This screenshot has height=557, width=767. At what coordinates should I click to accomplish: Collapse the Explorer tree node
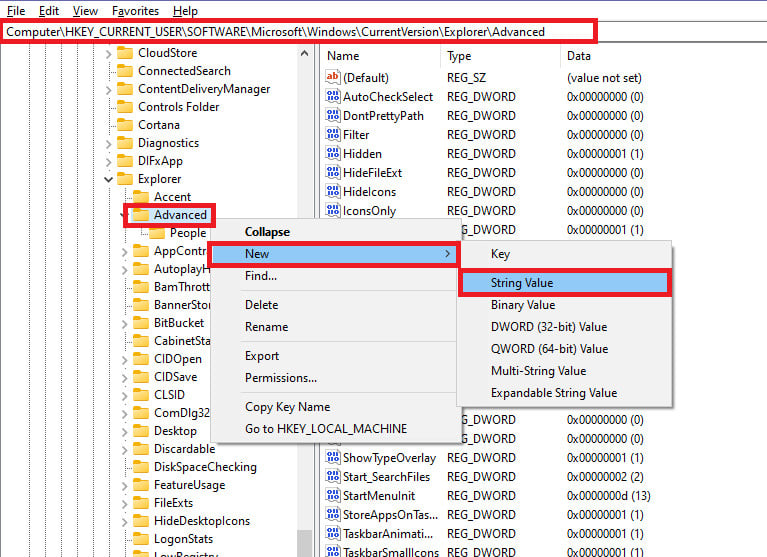[x=109, y=179]
